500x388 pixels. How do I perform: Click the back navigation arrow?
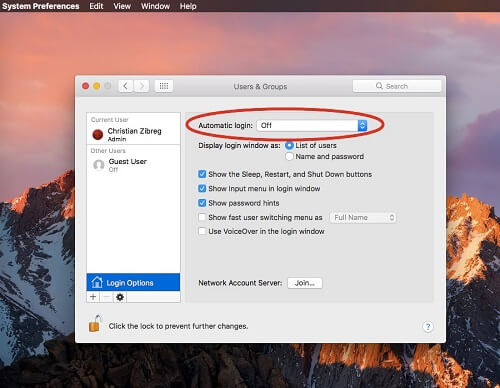click(126, 86)
